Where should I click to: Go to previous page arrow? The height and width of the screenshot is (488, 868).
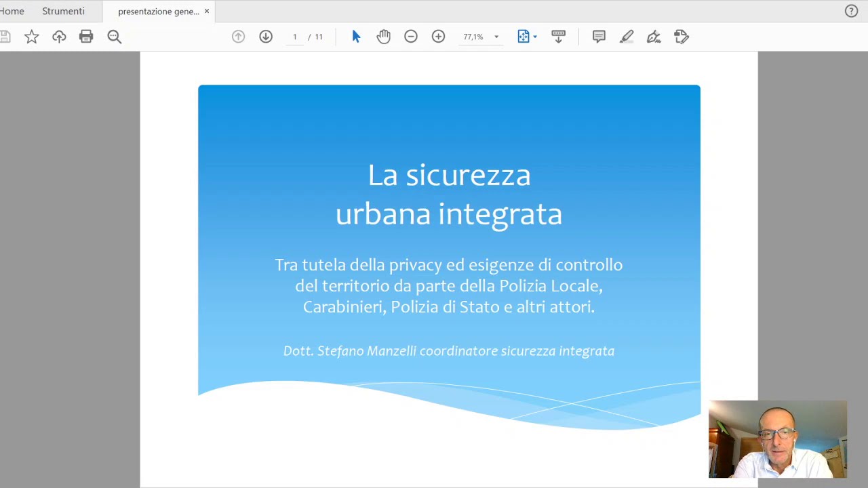click(238, 37)
